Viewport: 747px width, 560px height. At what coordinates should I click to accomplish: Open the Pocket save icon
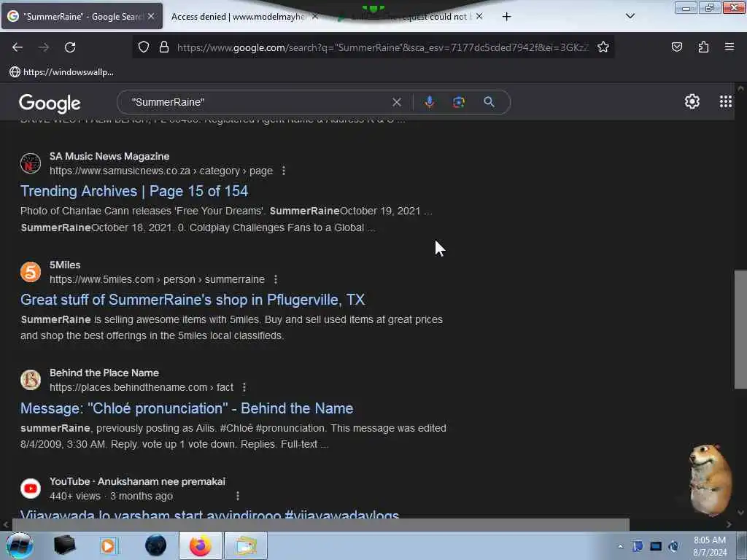pyautogui.click(x=676, y=47)
